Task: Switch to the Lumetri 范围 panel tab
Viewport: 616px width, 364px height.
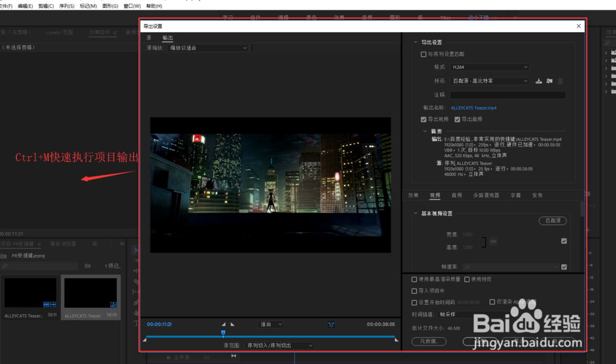Action: (59, 33)
